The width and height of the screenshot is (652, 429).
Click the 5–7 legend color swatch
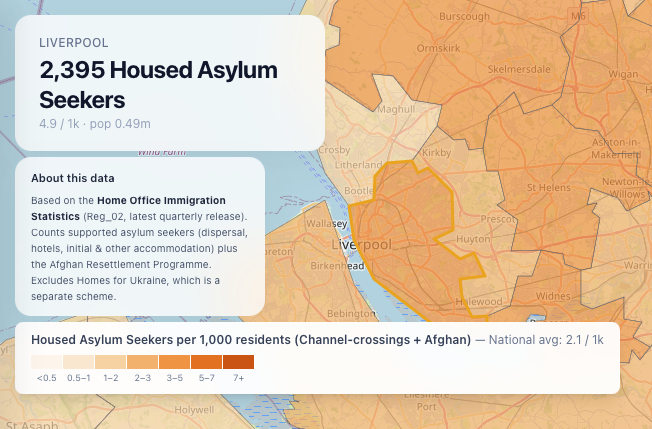[207, 362]
